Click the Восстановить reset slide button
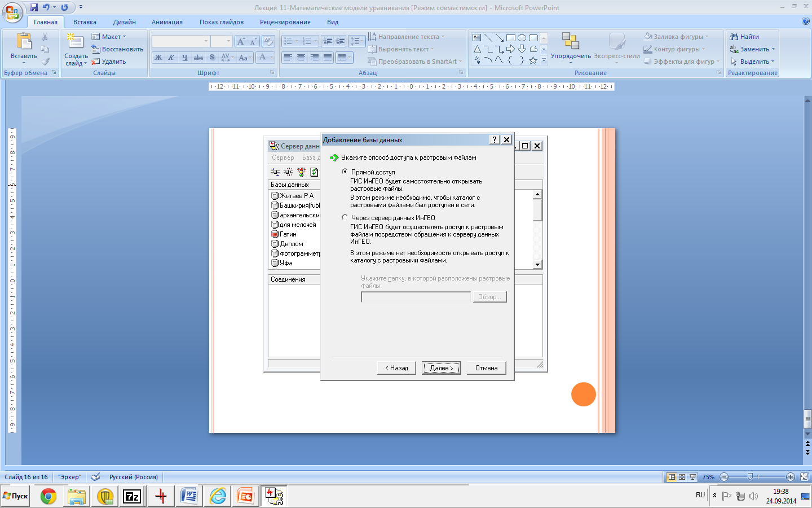 [x=118, y=49]
